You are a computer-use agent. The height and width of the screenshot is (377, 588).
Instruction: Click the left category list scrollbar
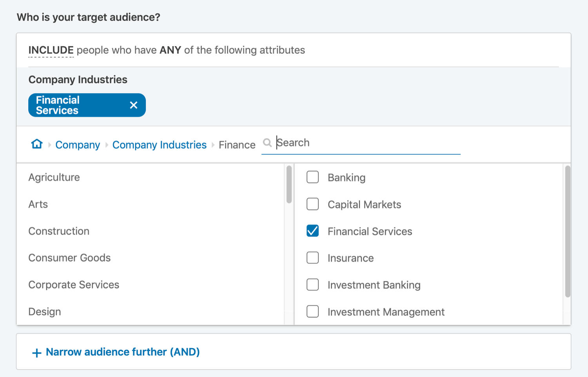(x=289, y=184)
